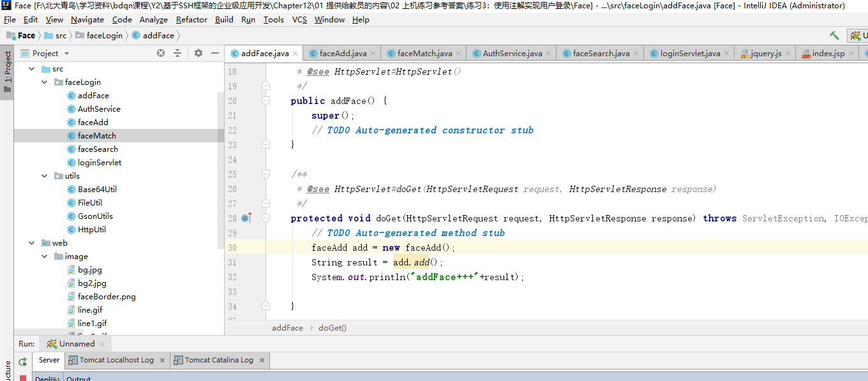Select GsonUtils in project tree

click(95, 216)
